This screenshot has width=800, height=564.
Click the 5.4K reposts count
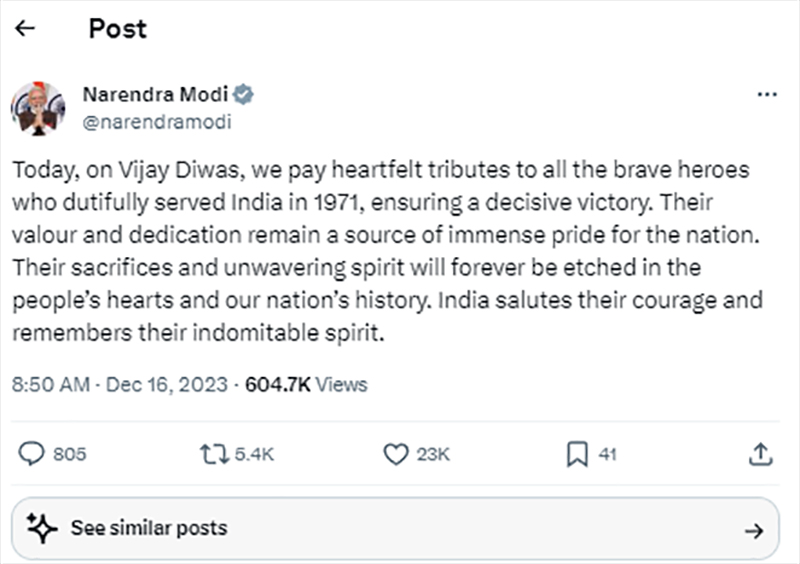coord(255,454)
